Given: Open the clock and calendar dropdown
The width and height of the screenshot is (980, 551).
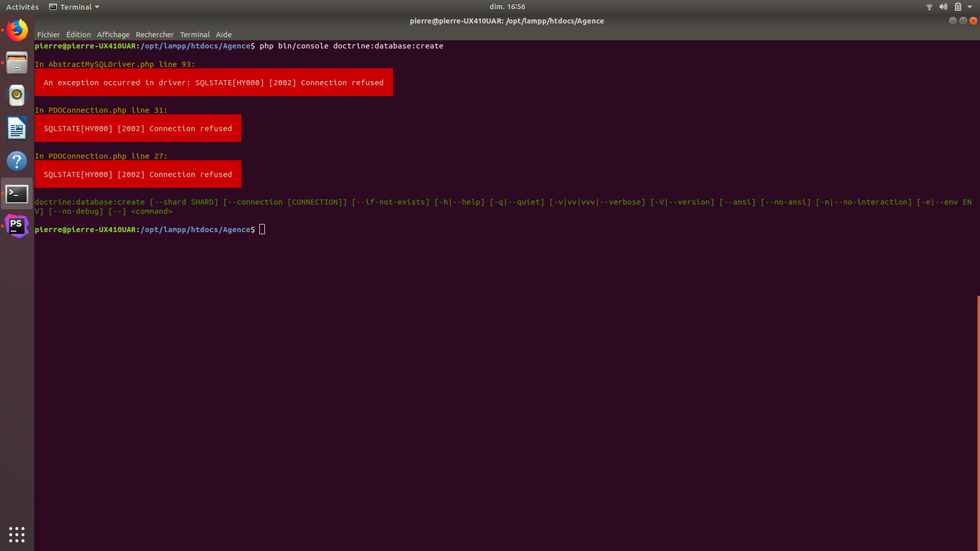Looking at the screenshot, I should [x=507, y=7].
